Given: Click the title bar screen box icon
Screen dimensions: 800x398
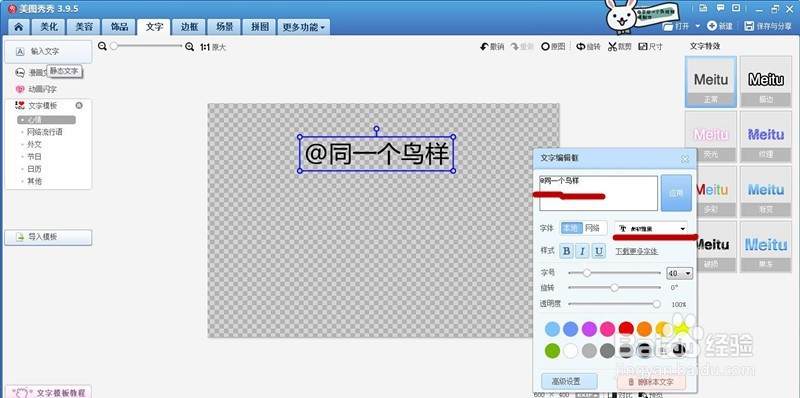Looking at the screenshot, I should pos(736,8).
